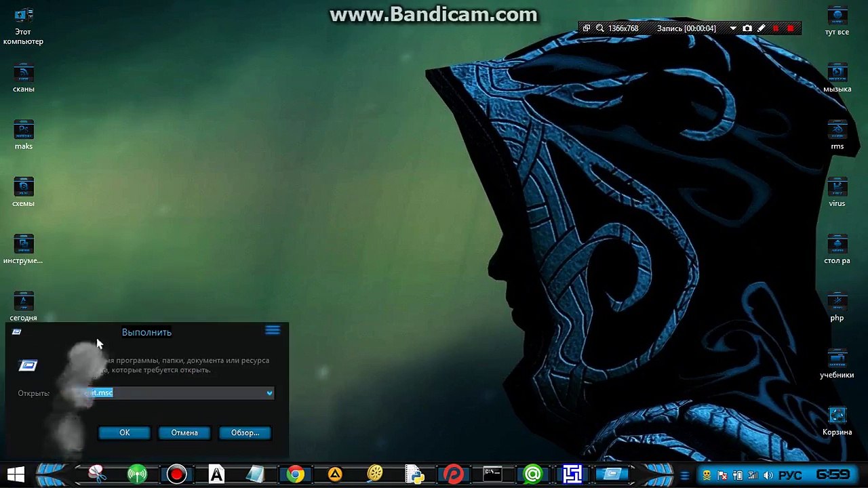Select the Корзина recycle bin icon

click(837, 421)
